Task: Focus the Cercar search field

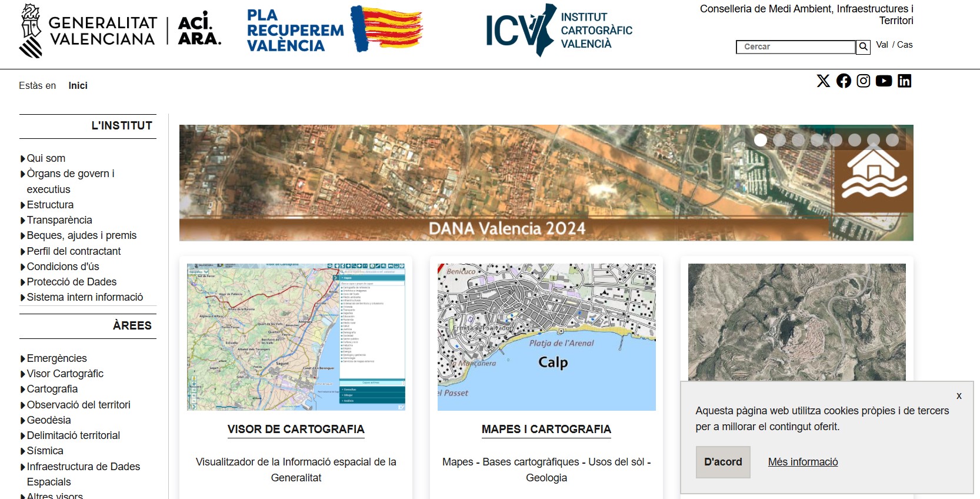Action: pos(796,46)
